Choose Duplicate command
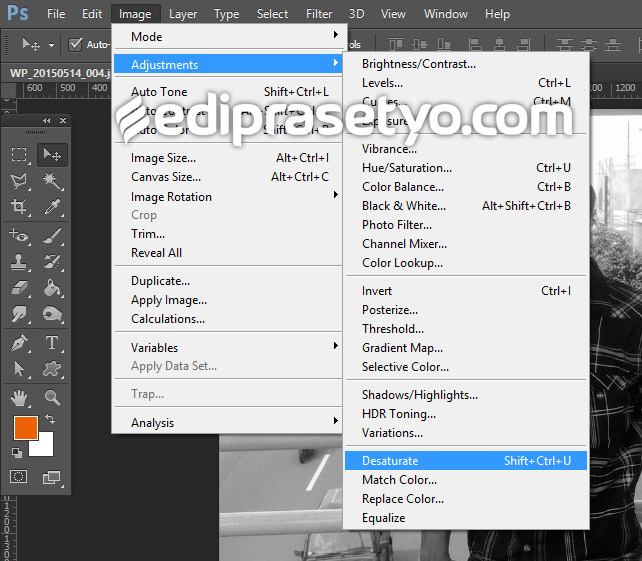 pyautogui.click(x=228, y=281)
